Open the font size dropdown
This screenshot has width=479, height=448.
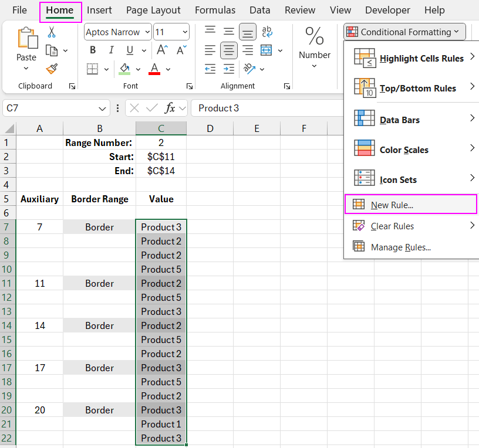click(171, 32)
